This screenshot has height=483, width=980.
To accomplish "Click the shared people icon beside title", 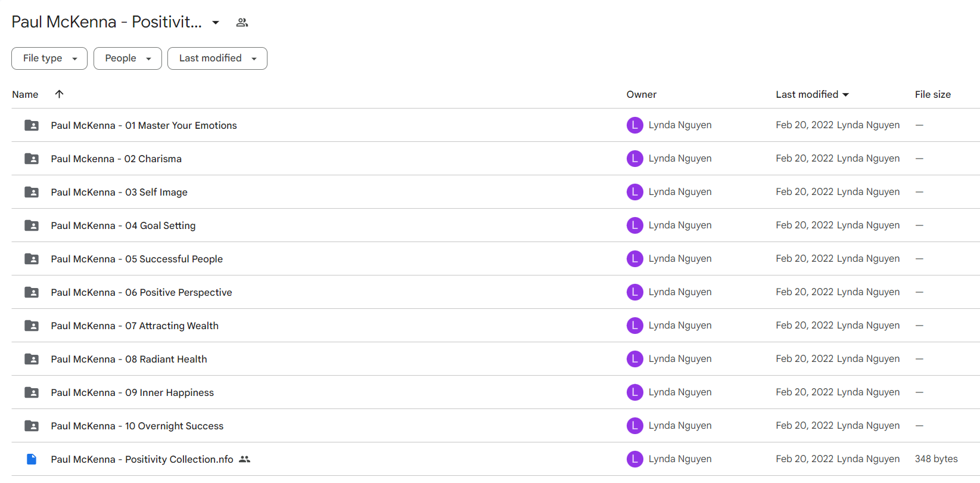I will click(x=242, y=23).
